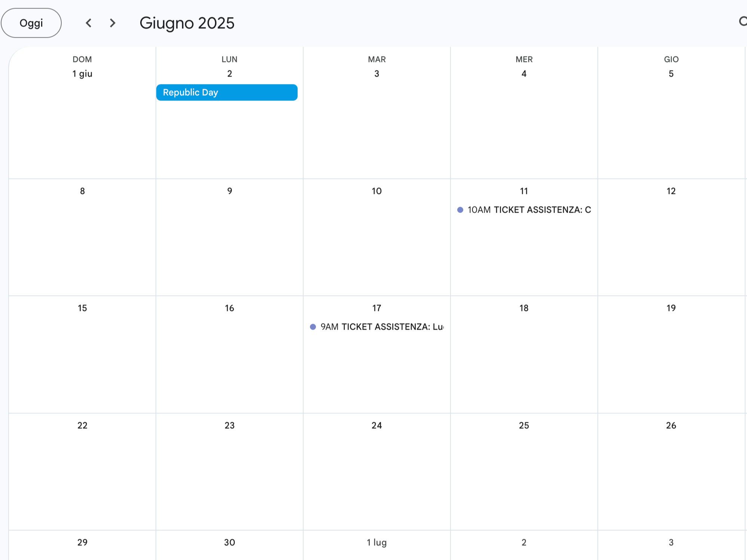Go to previous month with back chevron

click(89, 23)
